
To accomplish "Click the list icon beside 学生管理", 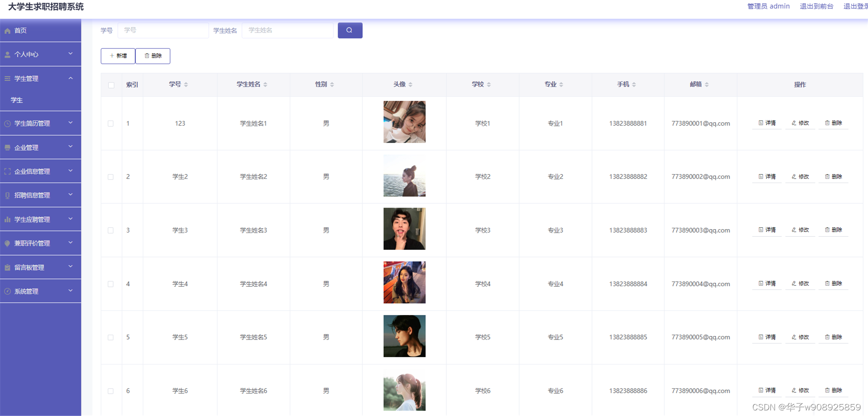I will click(7, 78).
